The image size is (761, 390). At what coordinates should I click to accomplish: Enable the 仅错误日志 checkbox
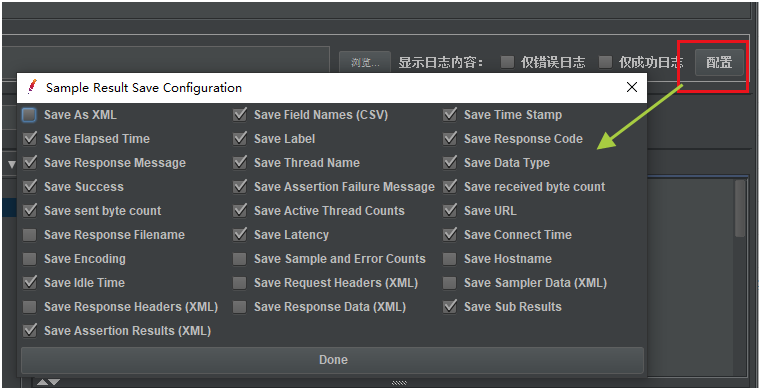point(507,62)
